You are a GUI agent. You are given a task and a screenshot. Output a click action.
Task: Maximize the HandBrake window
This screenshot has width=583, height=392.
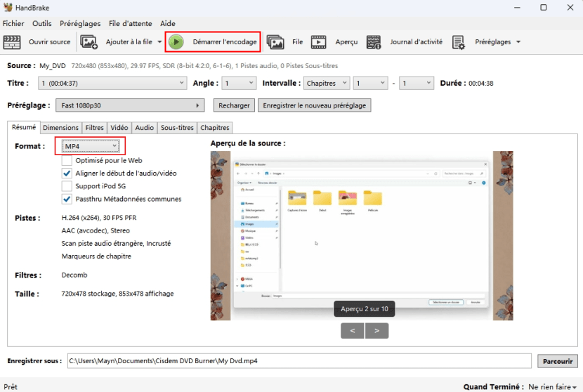click(x=543, y=8)
